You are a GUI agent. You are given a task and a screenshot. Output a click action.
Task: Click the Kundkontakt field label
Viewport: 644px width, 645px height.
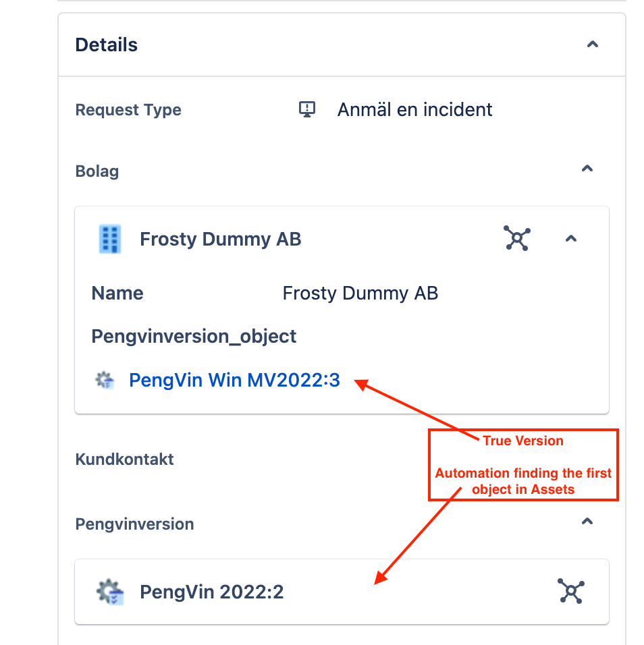(124, 459)
